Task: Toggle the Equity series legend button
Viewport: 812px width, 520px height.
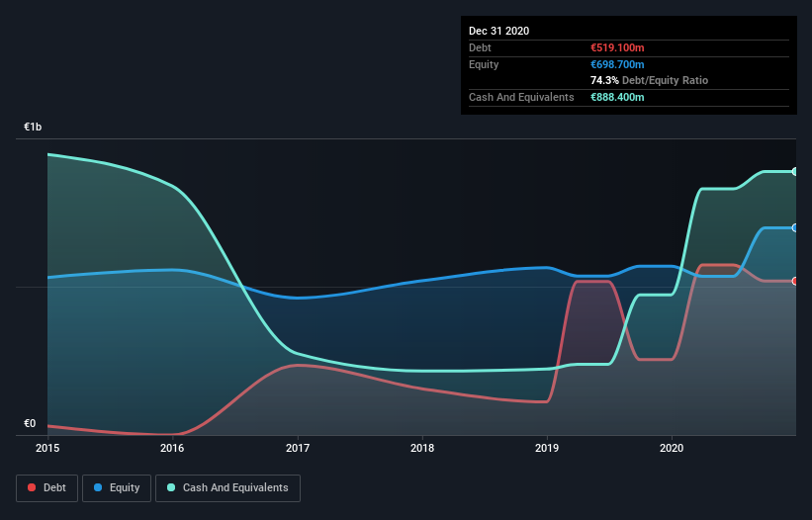Action: tap(117, 488)
